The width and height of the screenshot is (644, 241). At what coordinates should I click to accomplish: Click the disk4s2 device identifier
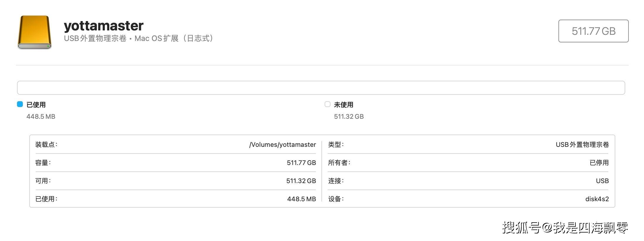(x=597, y=199)
